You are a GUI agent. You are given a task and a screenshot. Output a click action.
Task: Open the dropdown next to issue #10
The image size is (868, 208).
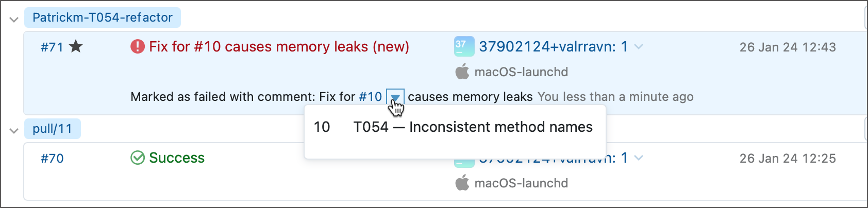tap(395, 97)
